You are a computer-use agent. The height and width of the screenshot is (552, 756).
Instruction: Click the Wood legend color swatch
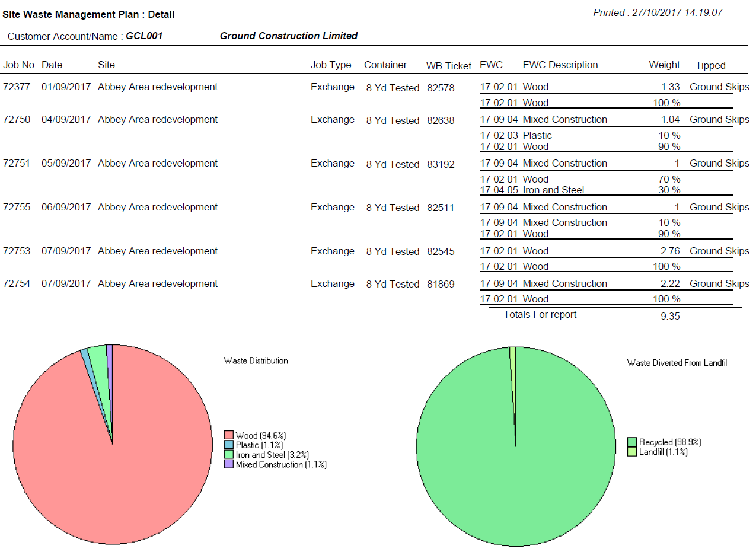tap(228, 436)
